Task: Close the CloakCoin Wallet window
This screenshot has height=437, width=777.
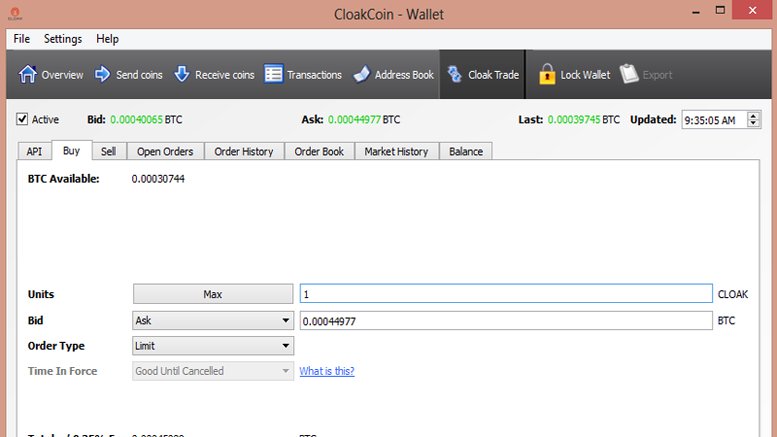Action: 752,10
